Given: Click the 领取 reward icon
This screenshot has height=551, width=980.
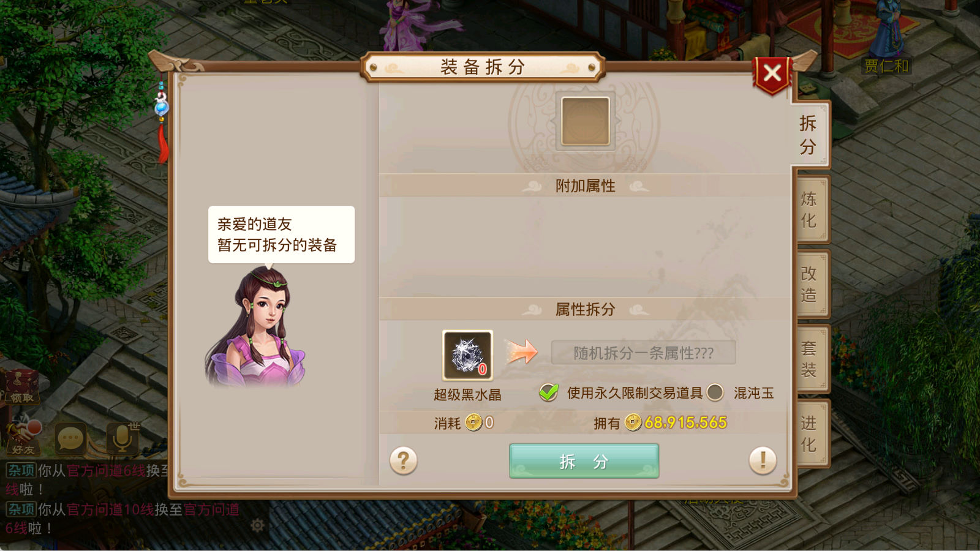Looking at the screenshot, I should pos(22,387).
